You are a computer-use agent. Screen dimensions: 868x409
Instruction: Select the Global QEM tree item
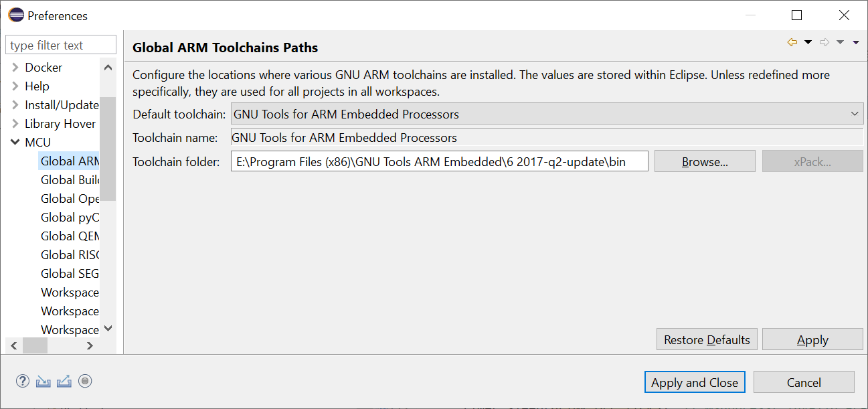[70, 236]
